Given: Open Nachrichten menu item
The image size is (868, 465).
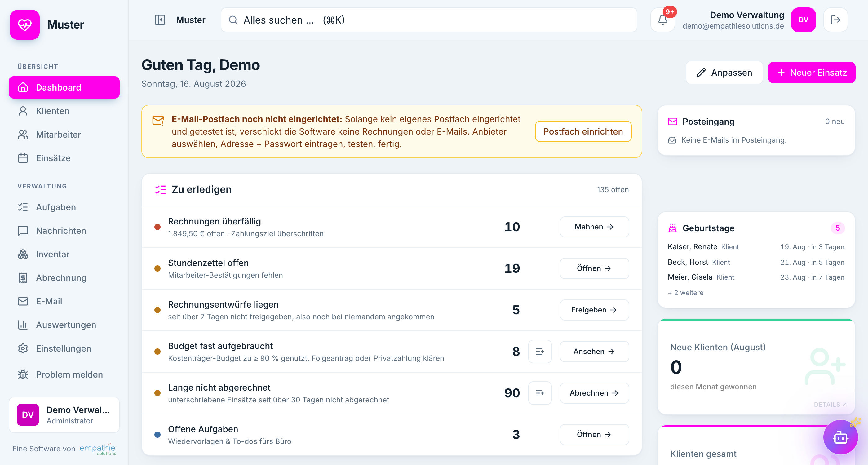Looking at the screenshot, I should [64, 231].
